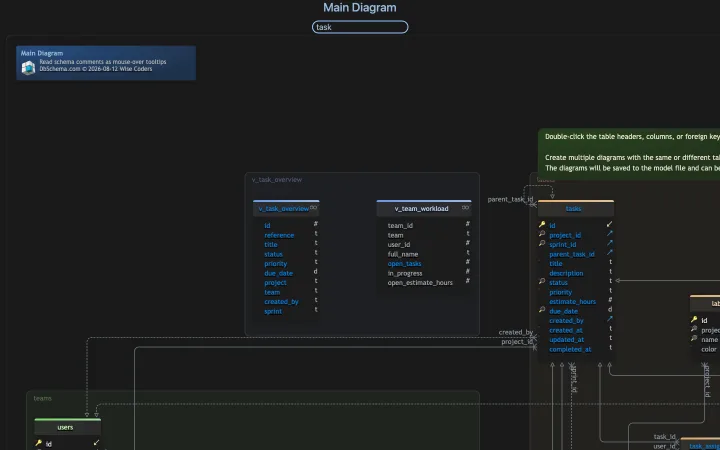Image resolution: width=720 pixels, height=450 pixels.
Task: Select the 'title' column in tasks table
Action: pos(556,264)
